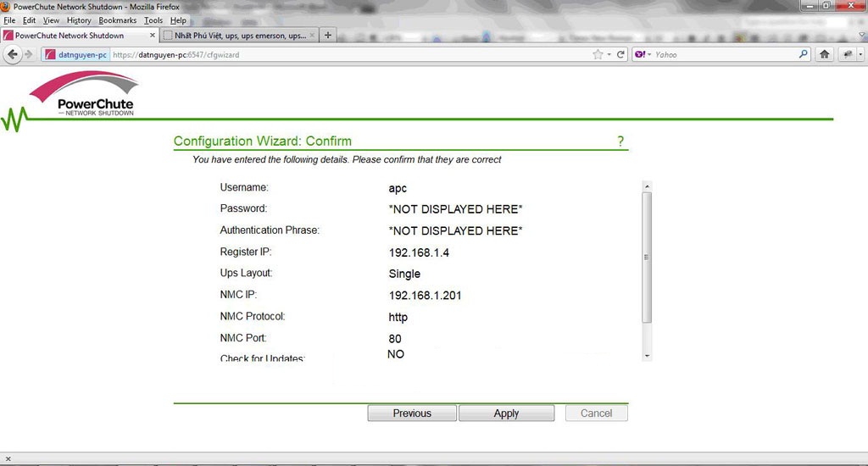Image resolution: width=868 pixels, height=466 pixels.
Task: Click the search magnifier icon
Action: (x=804, y=54)
